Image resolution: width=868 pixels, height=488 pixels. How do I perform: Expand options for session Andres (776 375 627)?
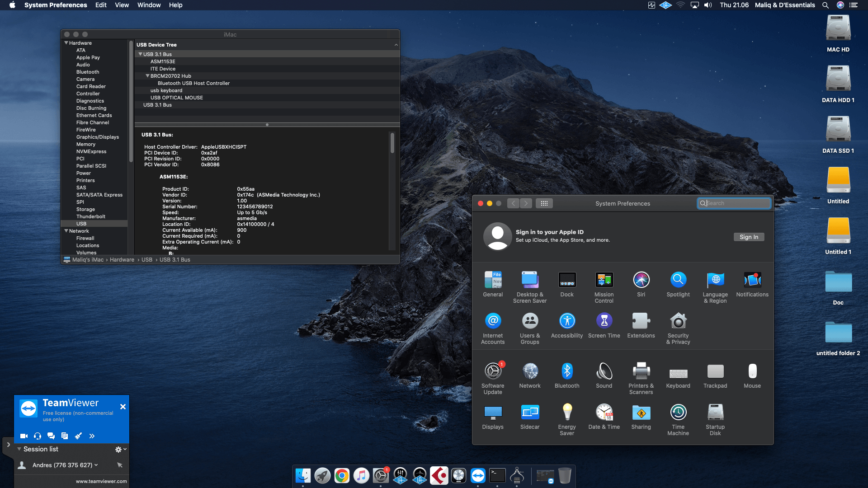[x=96, y=465]
